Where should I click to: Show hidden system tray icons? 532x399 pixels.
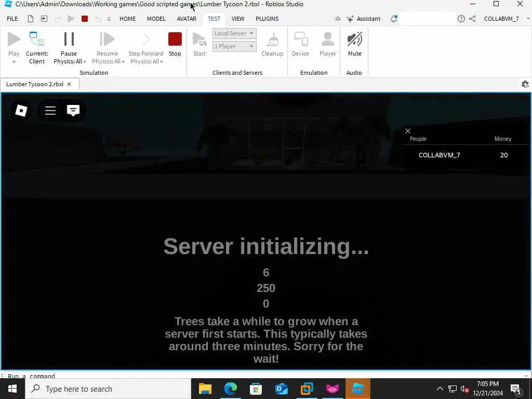(440, 389)
